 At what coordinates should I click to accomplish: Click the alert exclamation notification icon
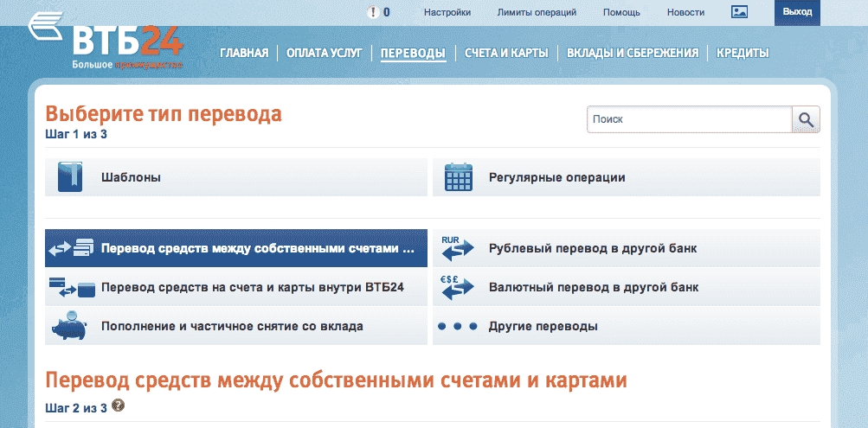[x=373, y=12]
